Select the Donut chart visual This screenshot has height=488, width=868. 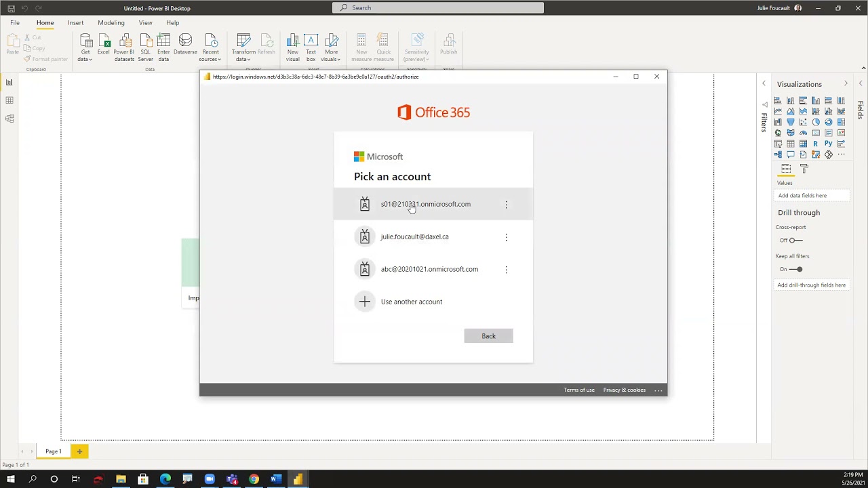tap(829, 122)
